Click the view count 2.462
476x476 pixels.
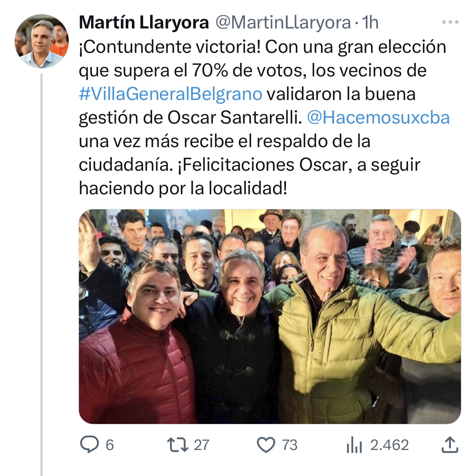click(x=390, y=445)
